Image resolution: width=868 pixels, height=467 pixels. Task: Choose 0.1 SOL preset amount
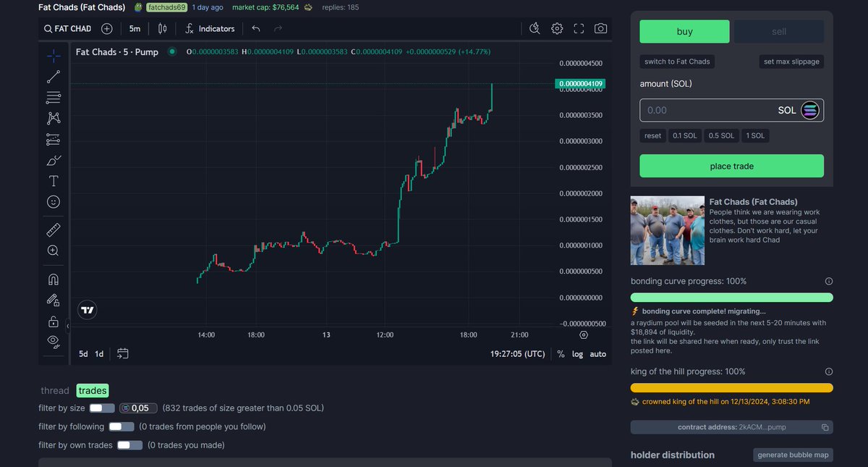685,135
